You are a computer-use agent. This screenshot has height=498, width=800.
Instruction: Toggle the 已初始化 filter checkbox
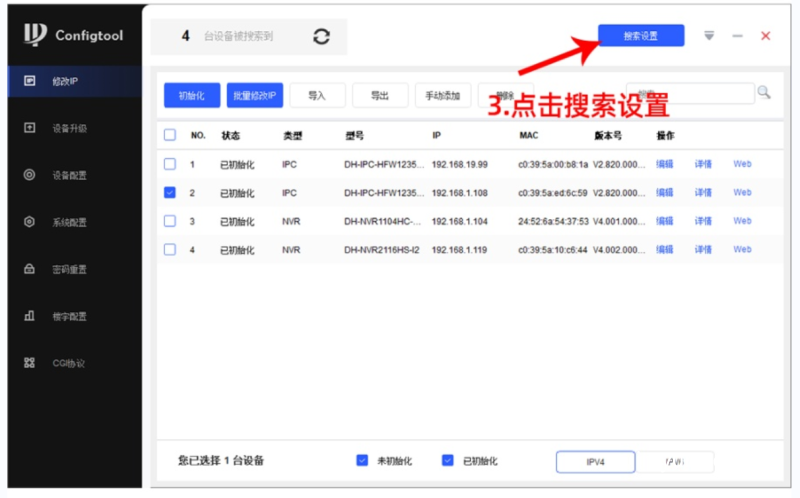[x=447, y=460]
